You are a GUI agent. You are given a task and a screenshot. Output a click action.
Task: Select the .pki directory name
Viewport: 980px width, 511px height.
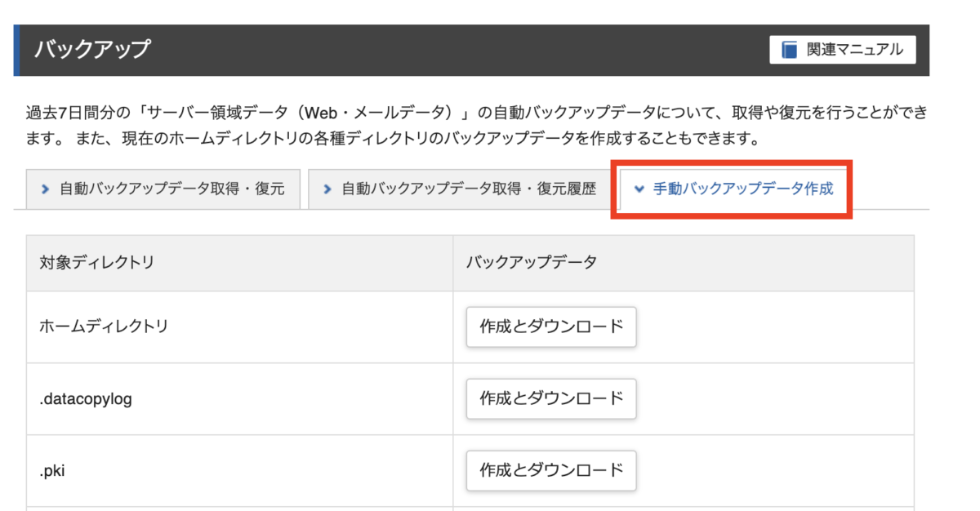55,470
